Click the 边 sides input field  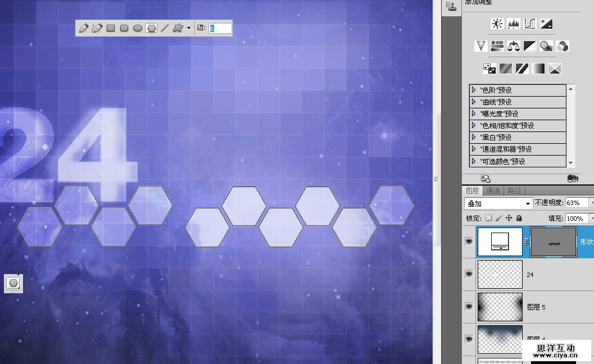pyautogui.click(x=220, y=28)
